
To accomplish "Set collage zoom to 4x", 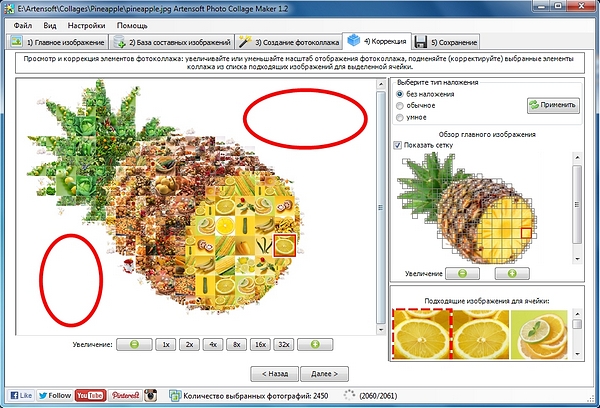I will pyautogui.click(x=213, y=344).
